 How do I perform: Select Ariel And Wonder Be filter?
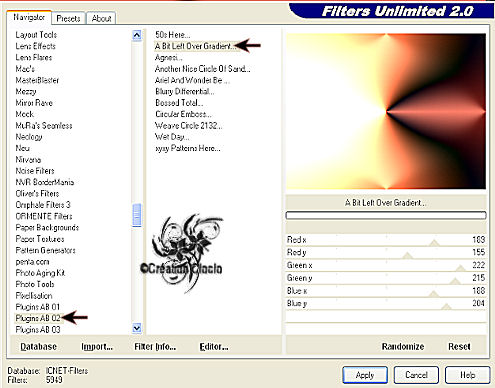point(192,80)
